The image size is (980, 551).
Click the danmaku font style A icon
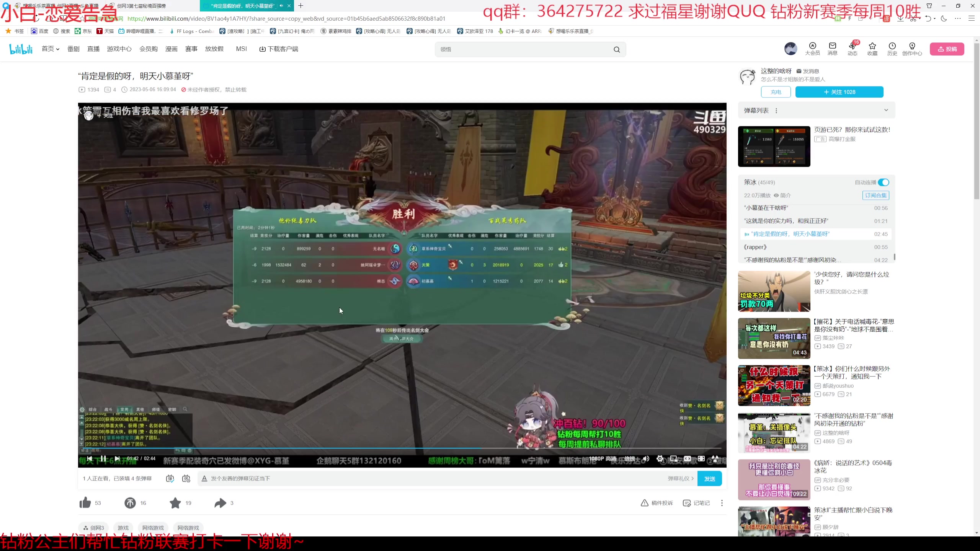(204, 478)
